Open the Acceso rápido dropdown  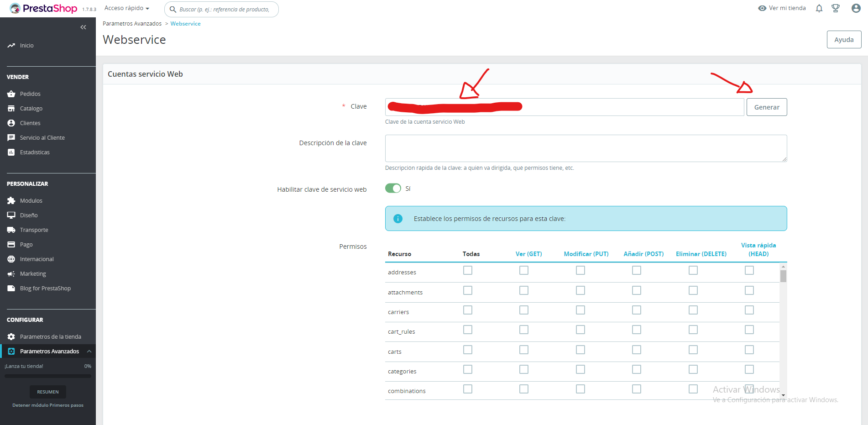[x=127, y=8]
